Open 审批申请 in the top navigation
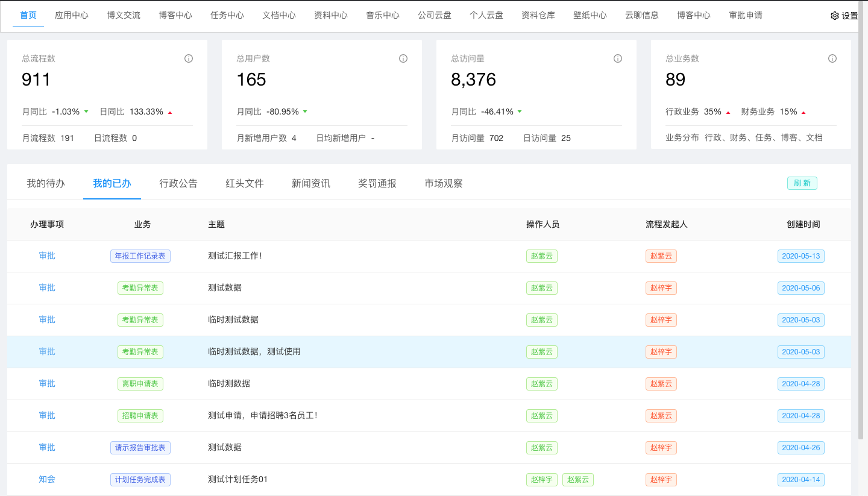868x496 pixels. point(746,15)
